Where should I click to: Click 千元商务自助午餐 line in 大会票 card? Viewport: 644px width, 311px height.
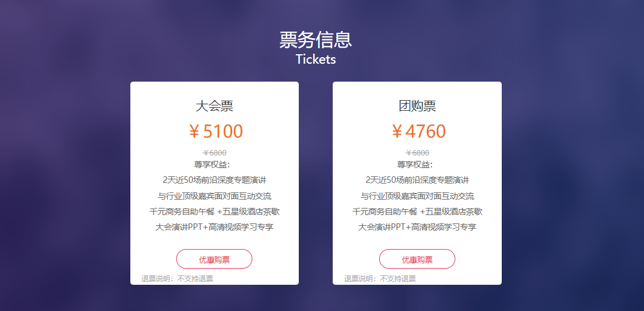click(214, 212)
